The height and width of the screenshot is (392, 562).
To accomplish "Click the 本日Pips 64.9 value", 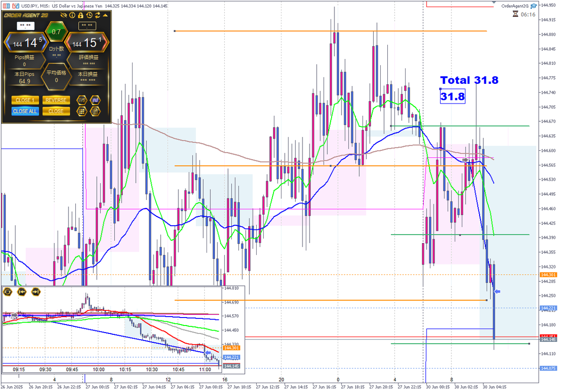I will 24,81.
